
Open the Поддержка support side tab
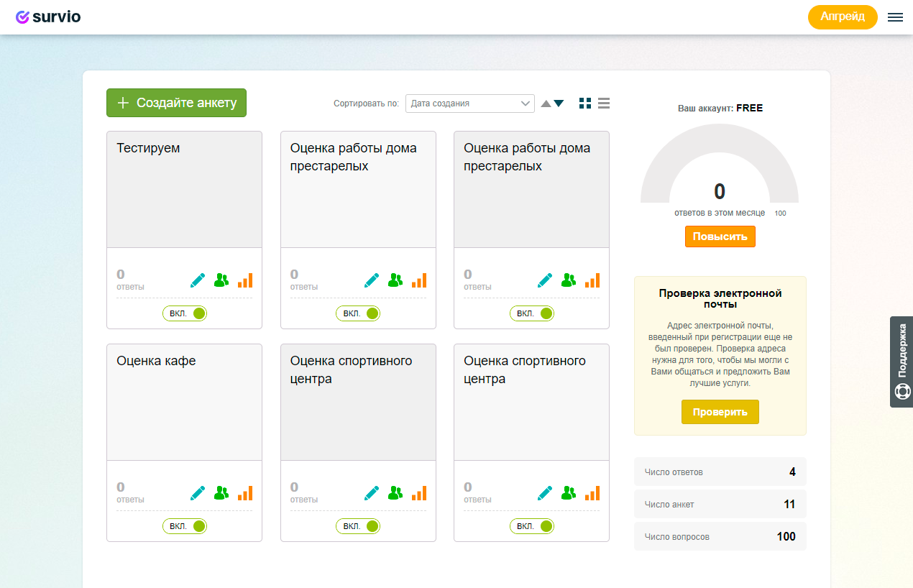(901, 362)
